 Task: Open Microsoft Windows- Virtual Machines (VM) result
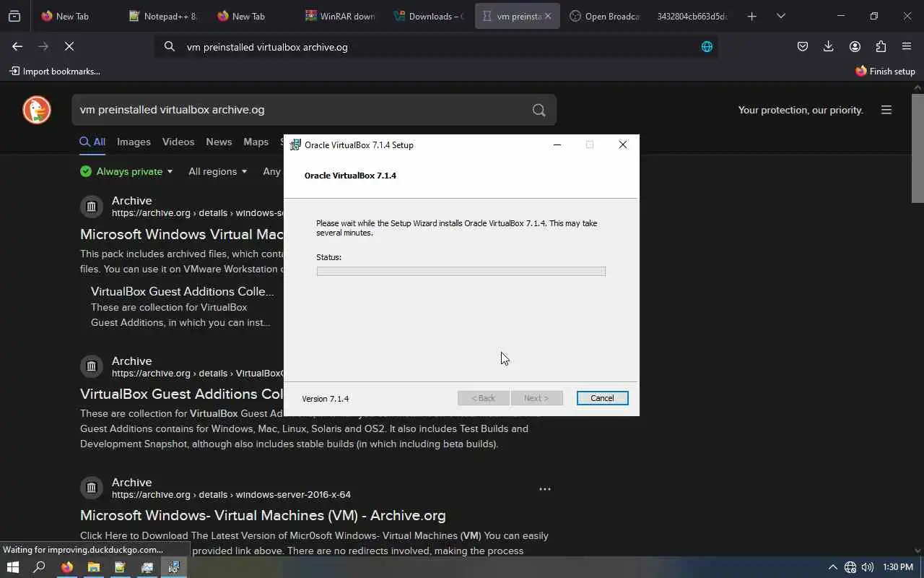(x=263, y=515)
